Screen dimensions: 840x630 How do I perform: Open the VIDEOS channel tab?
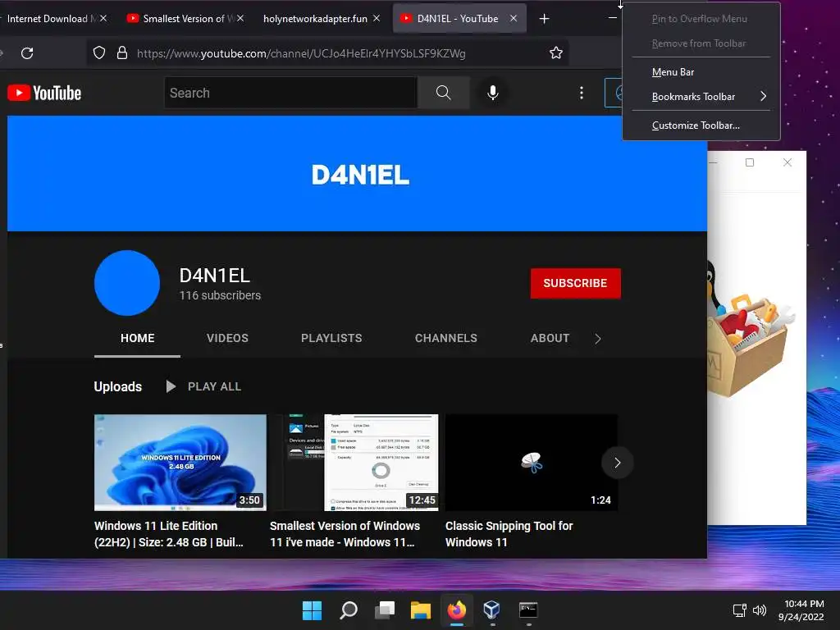(228, 338)
